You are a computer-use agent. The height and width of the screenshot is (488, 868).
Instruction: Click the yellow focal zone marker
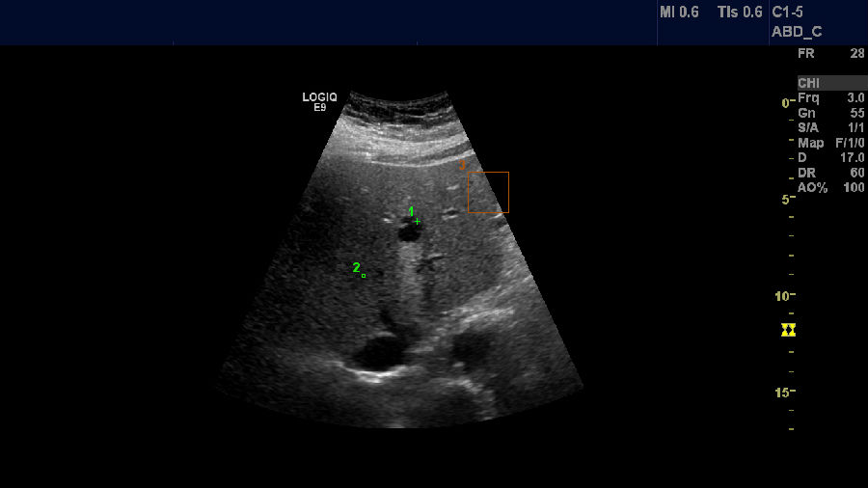point(789,330)
